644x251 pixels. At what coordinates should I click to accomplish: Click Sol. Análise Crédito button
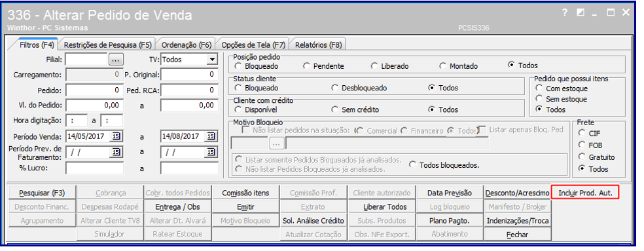click(x=313, y=221)
